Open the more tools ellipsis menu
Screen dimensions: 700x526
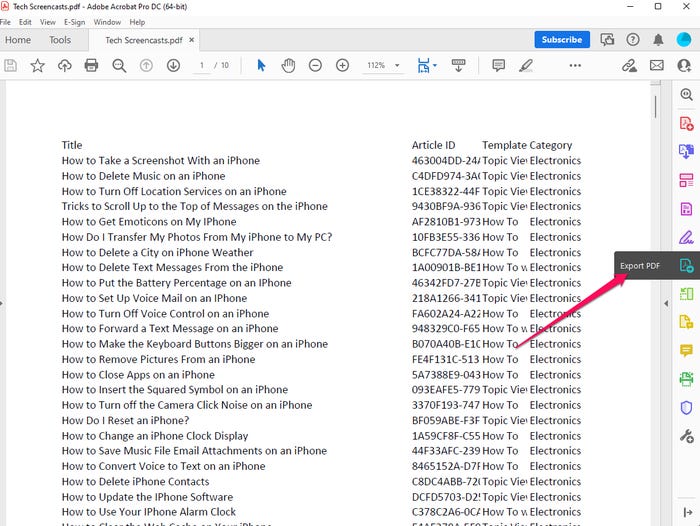[x=575, y=66]
